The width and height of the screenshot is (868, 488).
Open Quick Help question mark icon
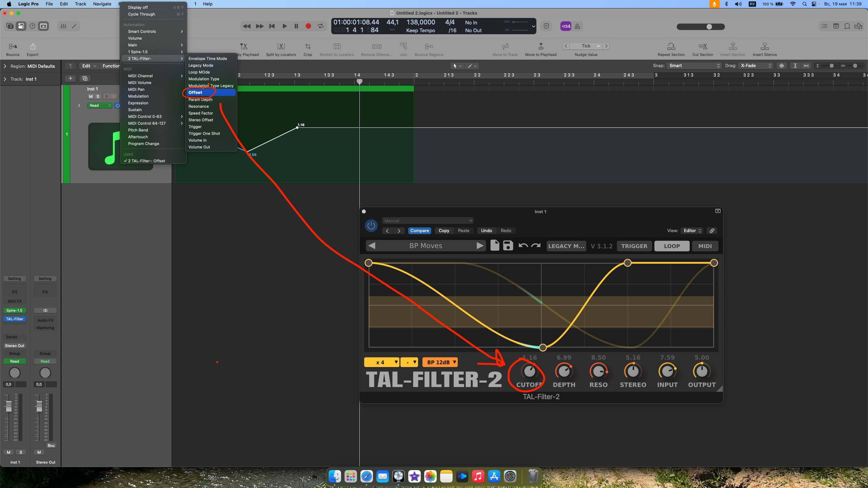[32, 26]
